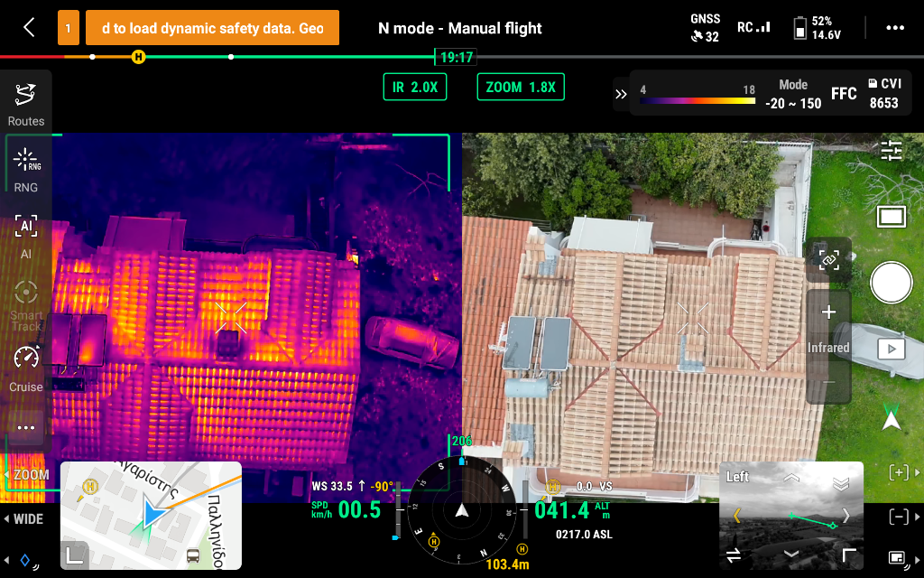Open CVI storage info showing 8653
This screenshot has height=578, width=924.
pyautogui.click(x=884, y=94)
